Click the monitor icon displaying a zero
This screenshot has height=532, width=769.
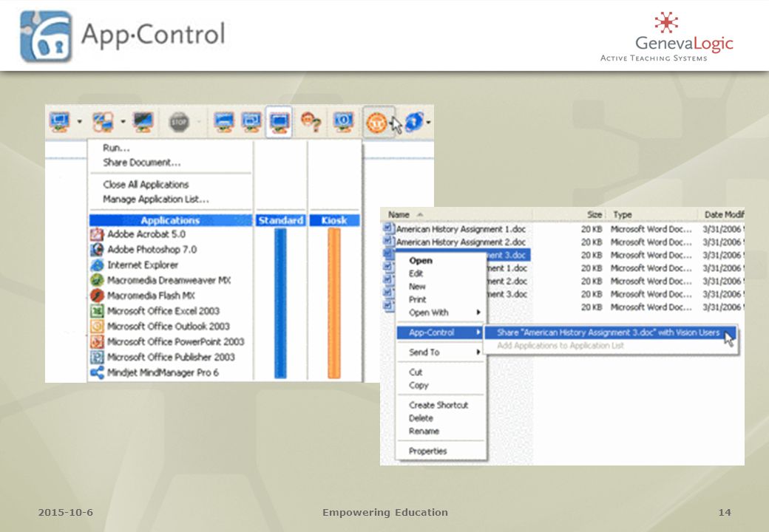tap(343, 121)
